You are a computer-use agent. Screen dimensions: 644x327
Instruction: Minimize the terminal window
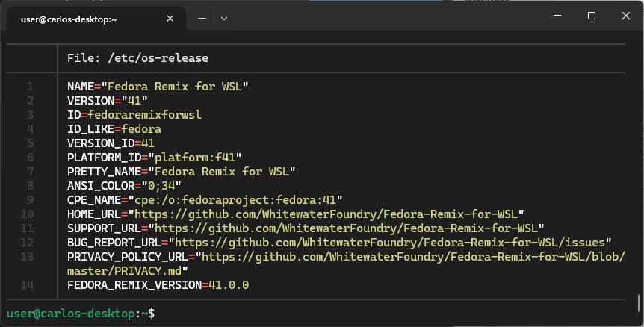tap(557, 16)
